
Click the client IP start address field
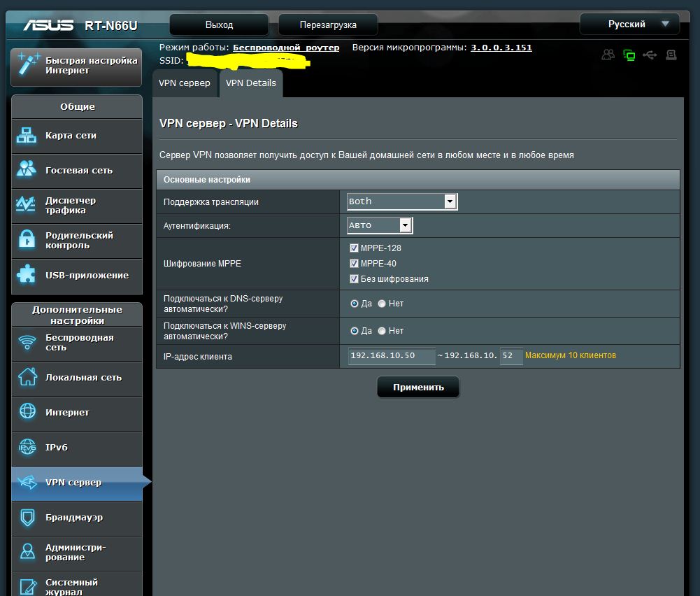pyautogui.click(x=391, y=356)
